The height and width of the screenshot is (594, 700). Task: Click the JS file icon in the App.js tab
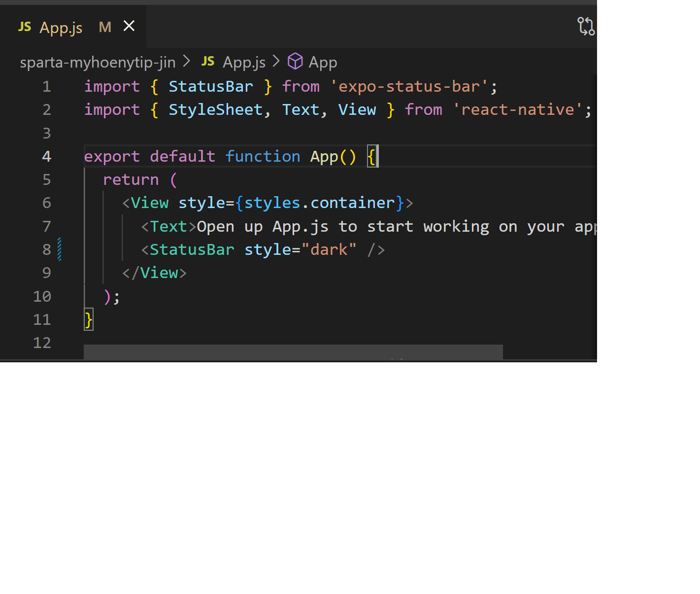pos(24,27)
